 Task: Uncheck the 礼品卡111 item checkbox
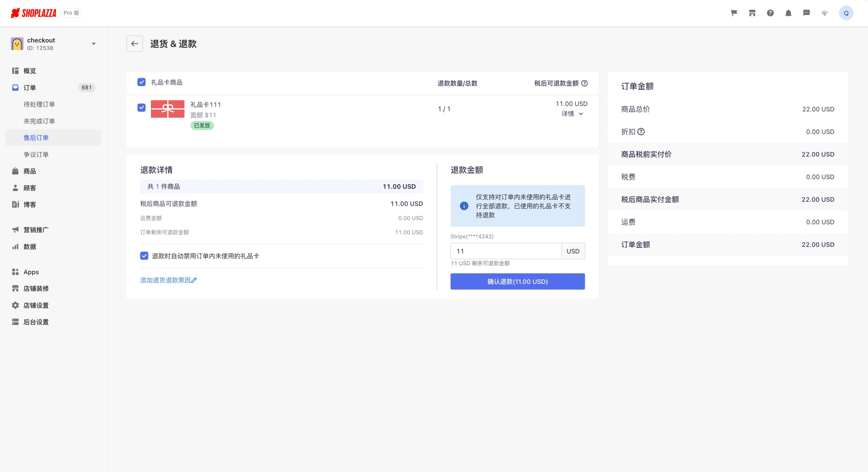pos(142,108)
